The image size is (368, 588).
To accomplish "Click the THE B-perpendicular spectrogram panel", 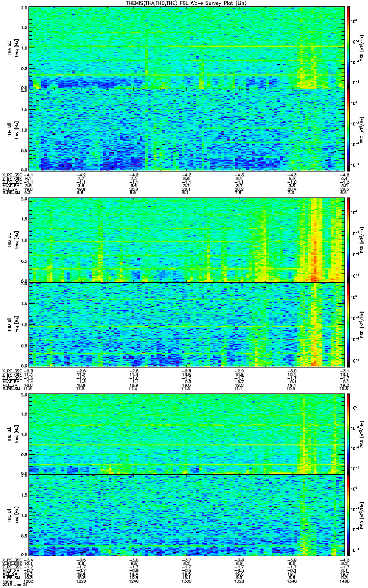I will pos(186,433).
